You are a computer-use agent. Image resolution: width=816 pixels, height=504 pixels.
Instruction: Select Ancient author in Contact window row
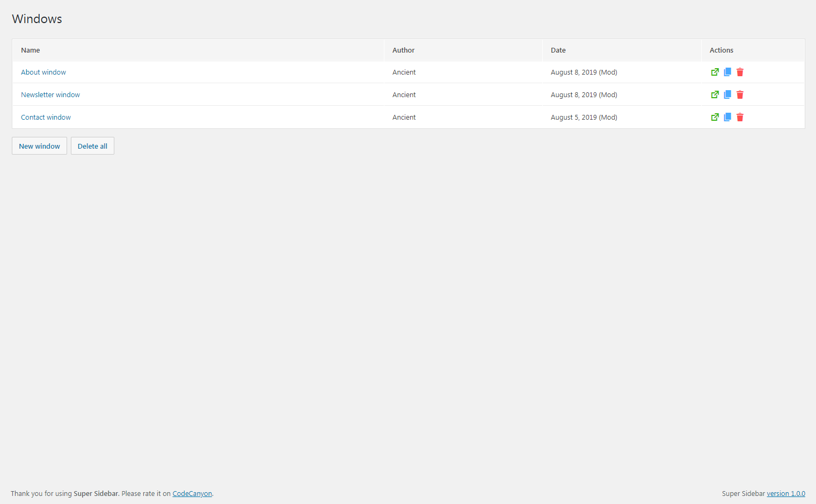404,118
